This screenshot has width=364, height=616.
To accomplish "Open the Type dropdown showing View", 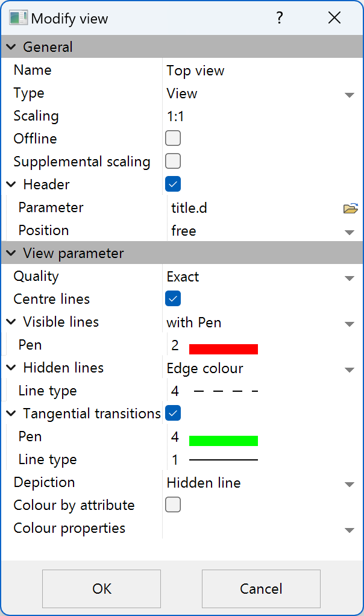I will point(350,95).
